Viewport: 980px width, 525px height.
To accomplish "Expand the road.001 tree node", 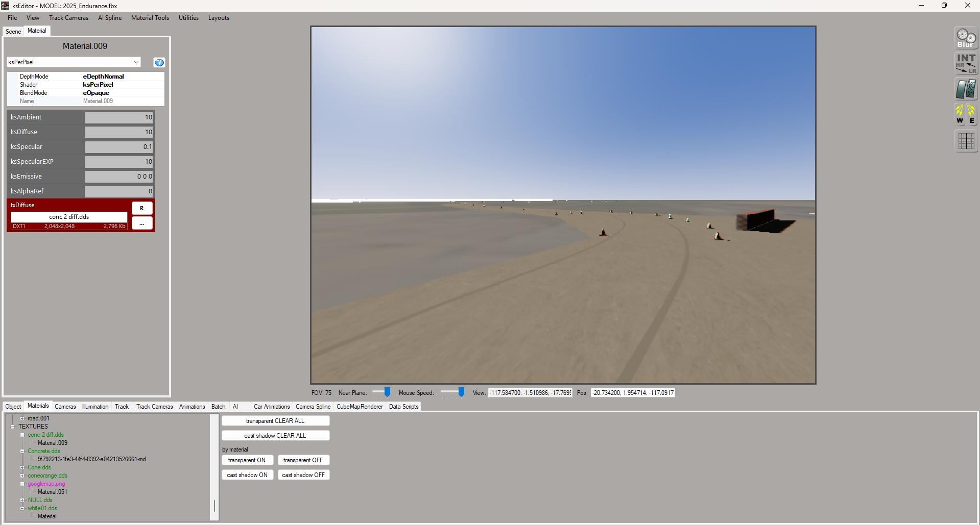I will [x=22, y=418].
